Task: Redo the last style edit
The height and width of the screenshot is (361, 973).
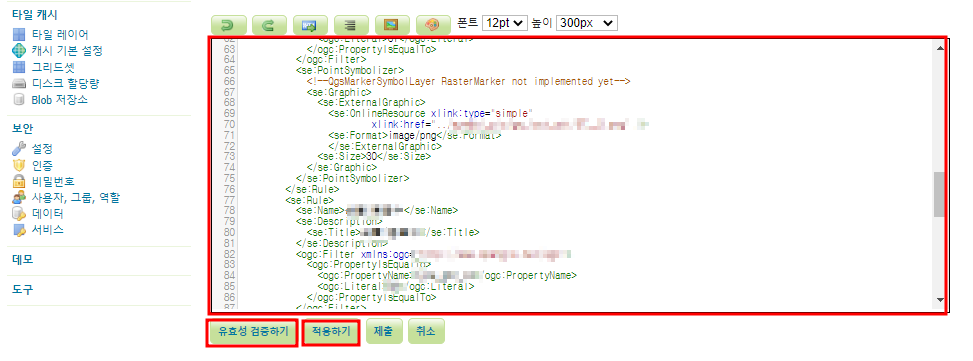Action: point(269,25)
